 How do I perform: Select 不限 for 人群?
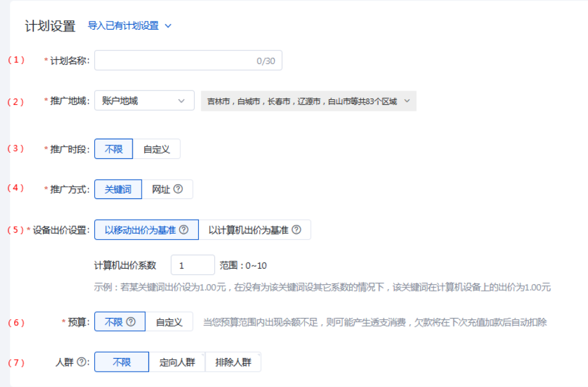[x=121, y=362]
